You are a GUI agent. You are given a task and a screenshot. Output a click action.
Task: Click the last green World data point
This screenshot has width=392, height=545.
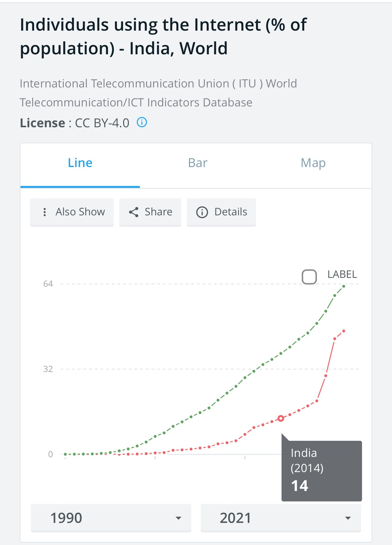pyautogui.click(x=344, y=286)
